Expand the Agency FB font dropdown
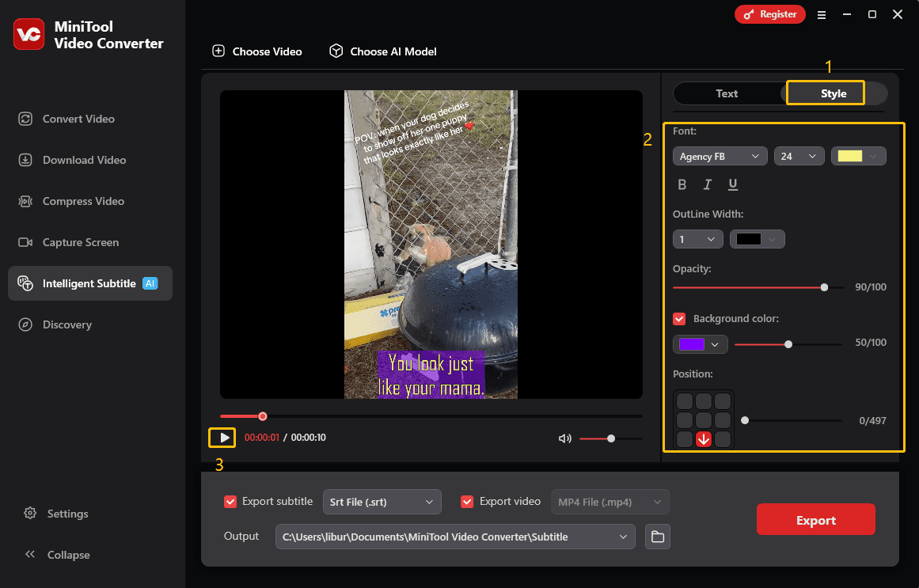This screenshot has height=588, width=919. pos(720,156)
